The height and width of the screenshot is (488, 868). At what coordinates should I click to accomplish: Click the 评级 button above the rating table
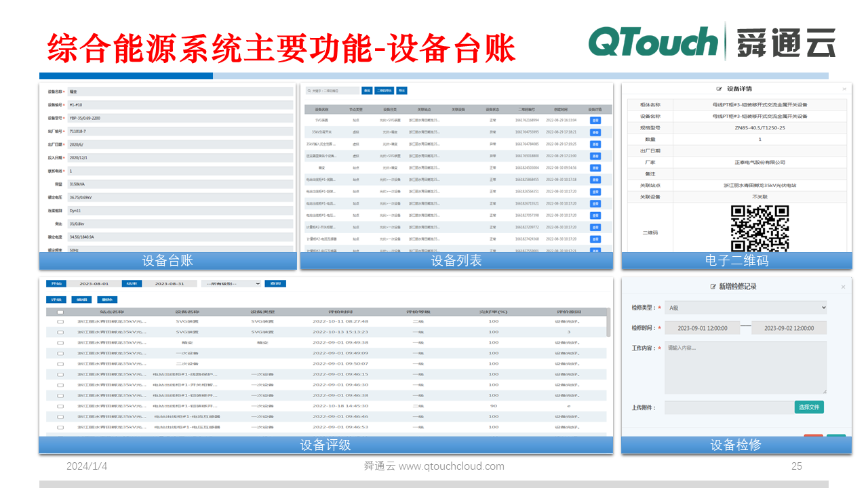[57, 299]
